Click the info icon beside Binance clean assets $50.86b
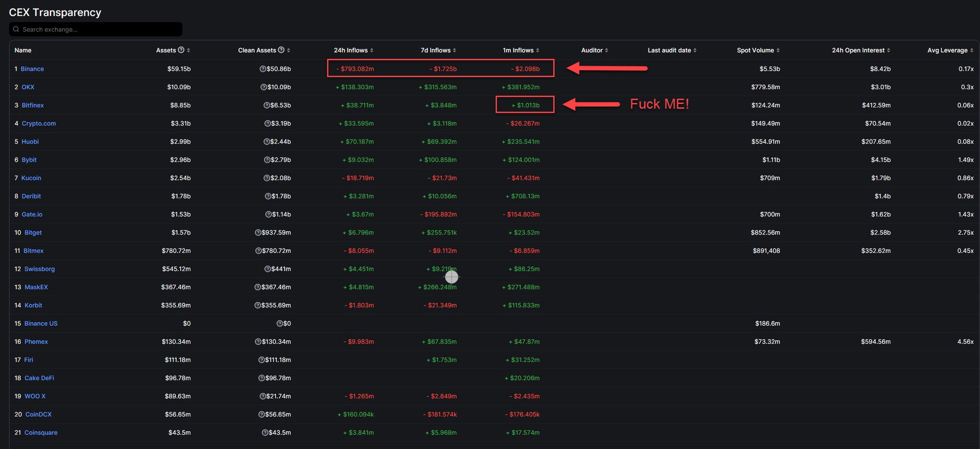The image size is (980, 449). coord(263,69)
